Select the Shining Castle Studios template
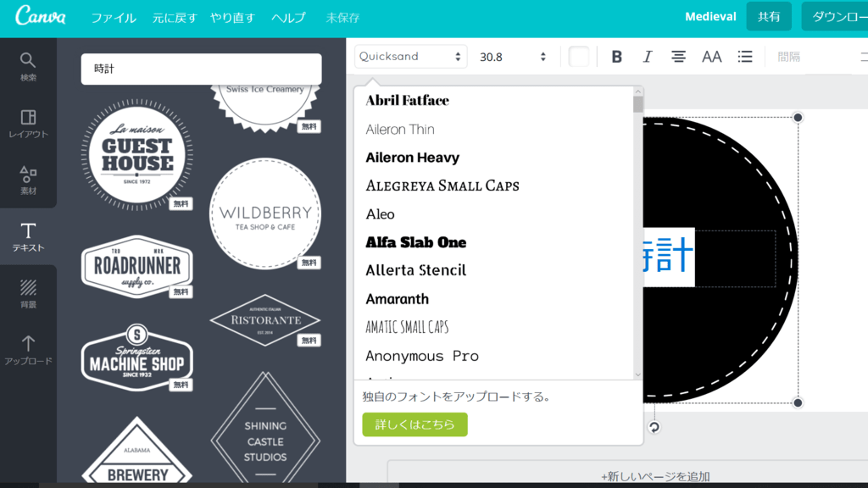This screenshot has height=488, width=868. click(265, 429)
